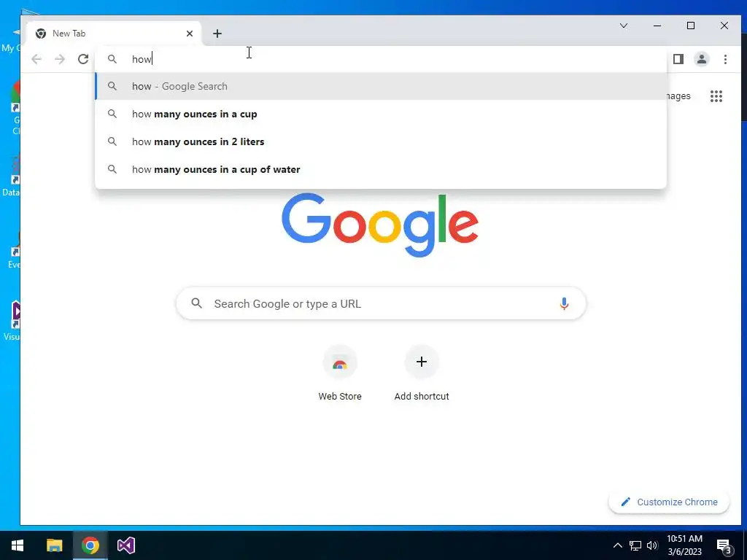The width and height of the screenshot is (747, 560).
Task: Open the Web Store shortcut
Action: click(340, 374)
